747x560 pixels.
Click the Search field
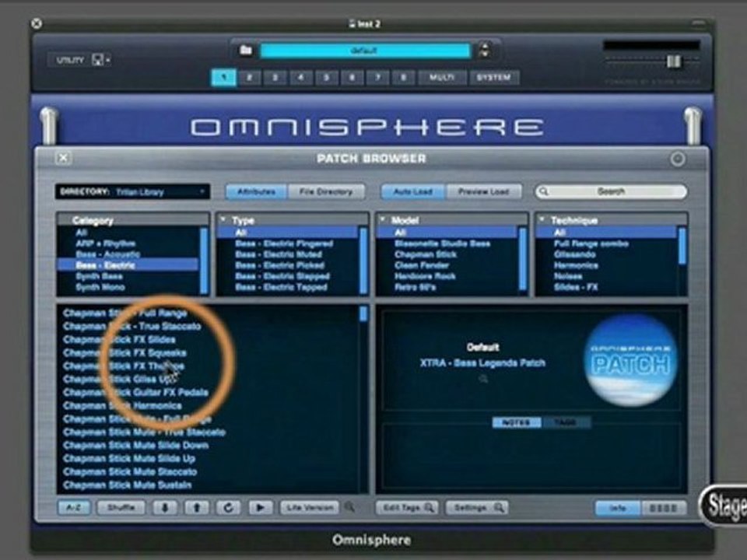click(x=611, y=192)
